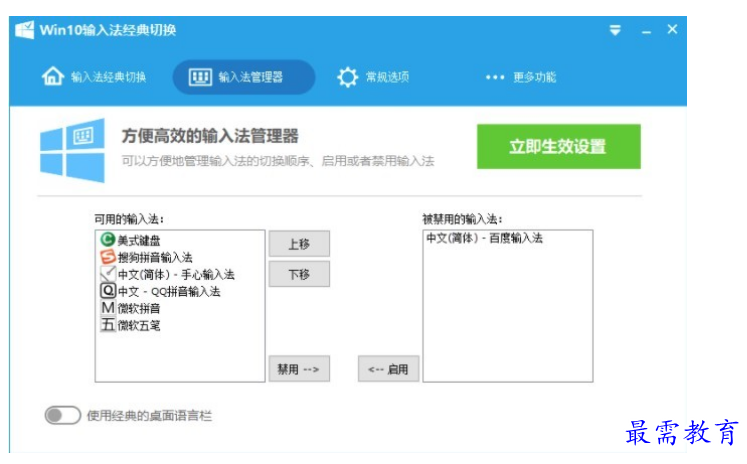The image size is (747, 464).
Task: Open the 输入法经典切换 home tab
Action: 94,77
